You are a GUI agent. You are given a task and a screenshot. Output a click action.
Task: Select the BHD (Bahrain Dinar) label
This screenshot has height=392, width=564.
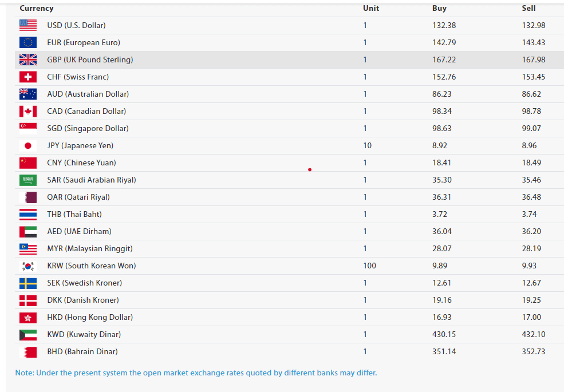click(82, 351)
